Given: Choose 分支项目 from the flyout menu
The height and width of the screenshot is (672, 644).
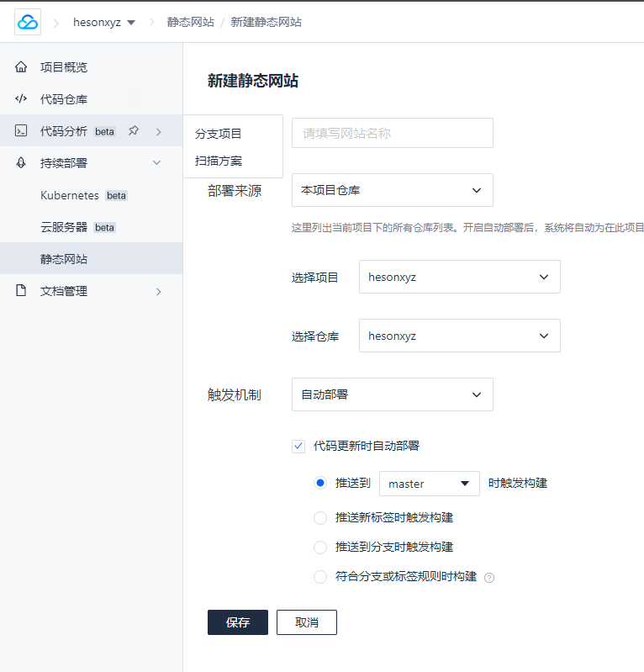Looking at the screenshot, I should (218, 134).
